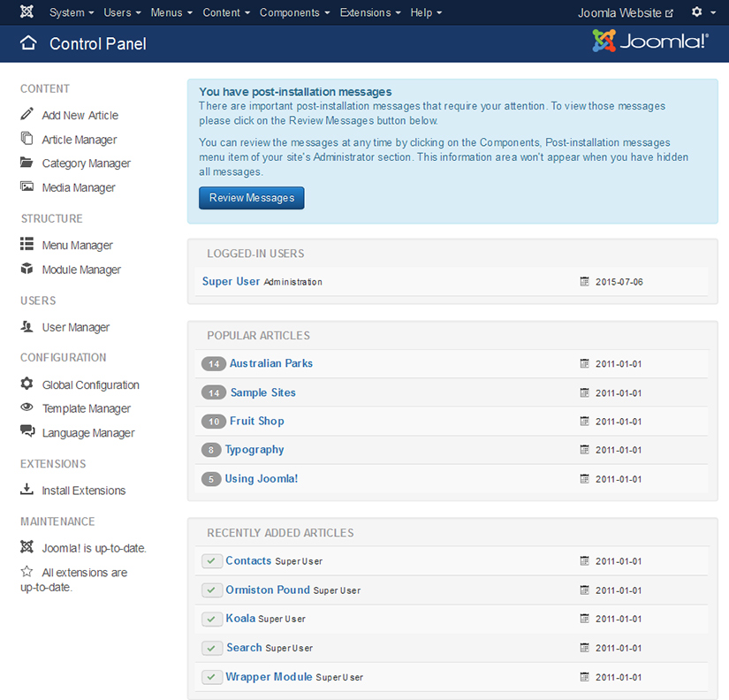
Task: Open the settings gear dropdown
Action: pyautogui.click(x=702, y=12)
